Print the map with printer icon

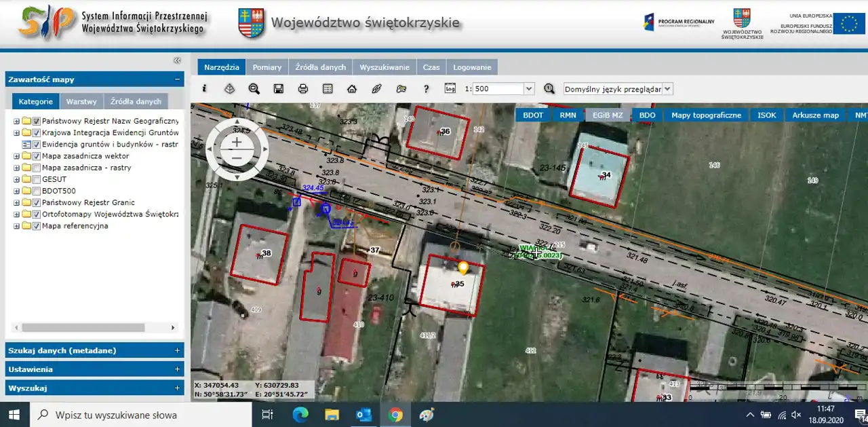point(303,89)
